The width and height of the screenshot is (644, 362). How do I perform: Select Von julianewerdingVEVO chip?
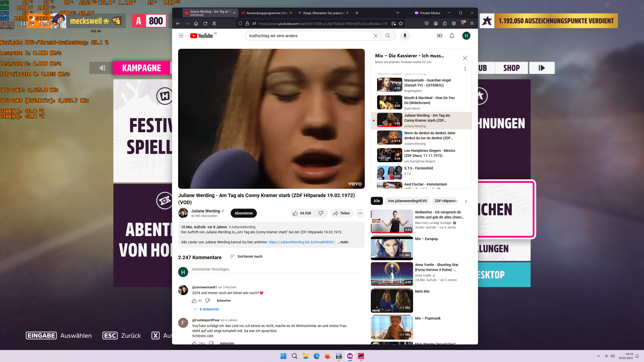point(407,201)
